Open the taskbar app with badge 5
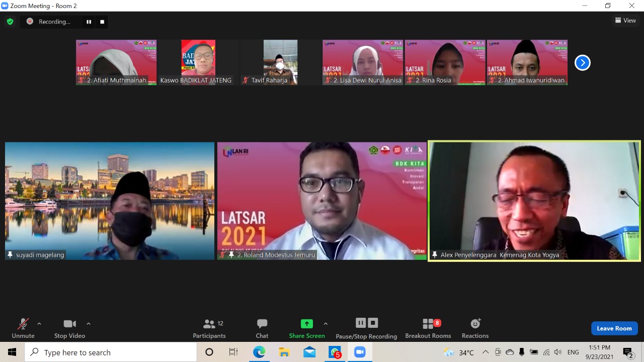This screenshot has height=362, width=644. [x=335, y=352]
